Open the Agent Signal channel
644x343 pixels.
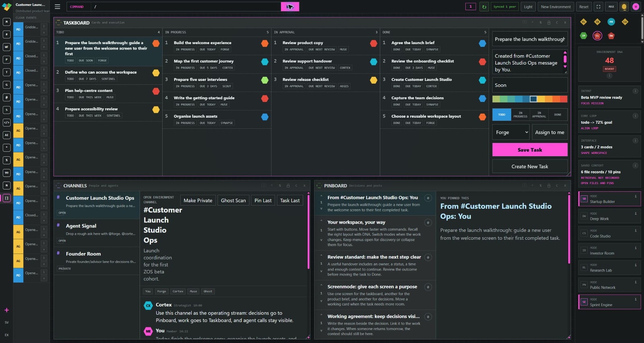click(97, 233)
